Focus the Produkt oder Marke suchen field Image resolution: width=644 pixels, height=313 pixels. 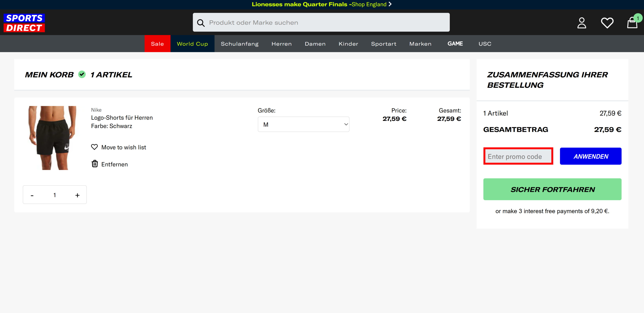tap(321, 22)
